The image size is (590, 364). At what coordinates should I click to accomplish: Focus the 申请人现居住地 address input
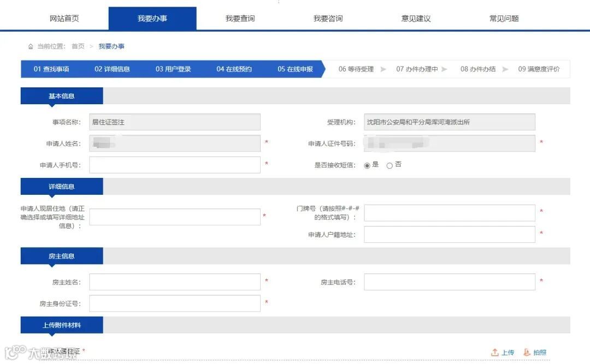(x=175, y=217)
